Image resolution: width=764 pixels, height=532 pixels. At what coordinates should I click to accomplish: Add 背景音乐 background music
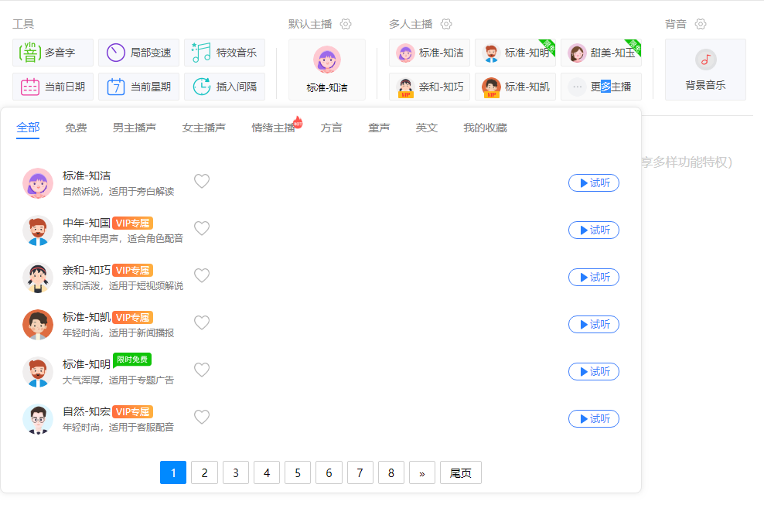tap(705, 70)
